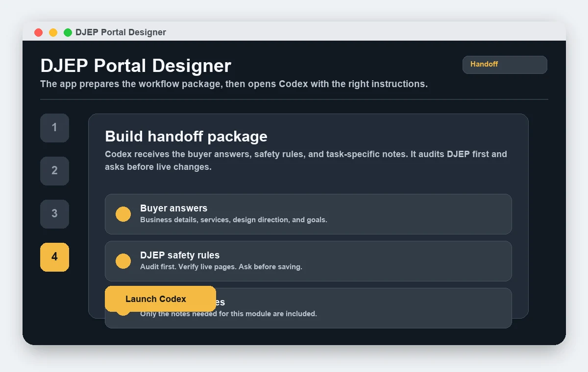Screen dimensions: 588x372
Task: Click the DJEP Portal Designer main heading
Action: tap(136, 66)
